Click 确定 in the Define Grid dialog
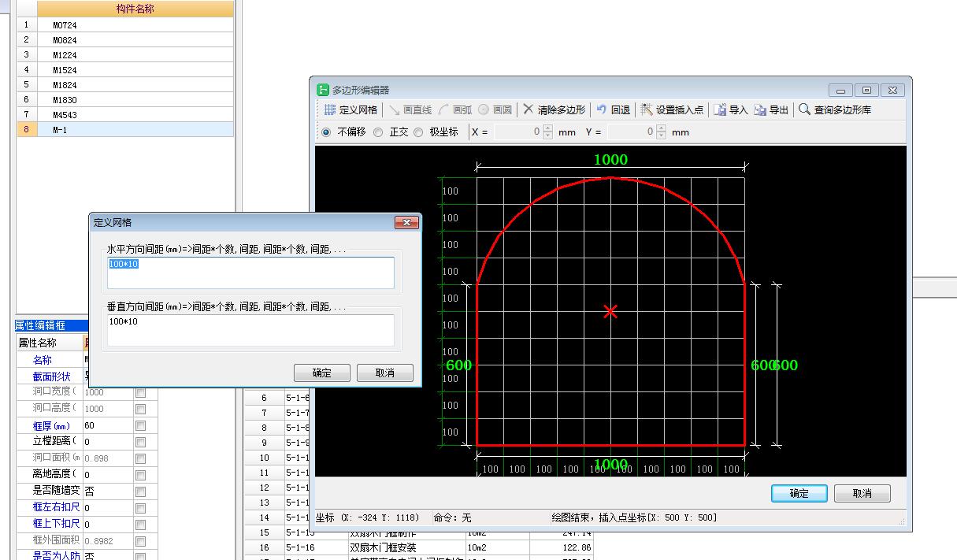Viewport: 957px width, 560px height. [322, 373]
